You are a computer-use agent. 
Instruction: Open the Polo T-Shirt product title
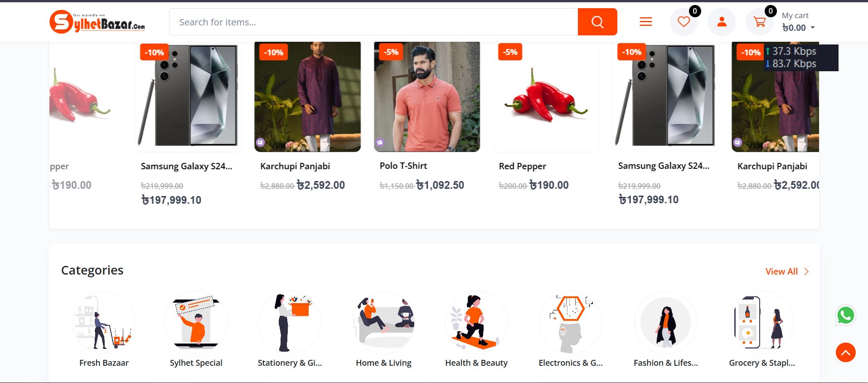tap(403, 166)
